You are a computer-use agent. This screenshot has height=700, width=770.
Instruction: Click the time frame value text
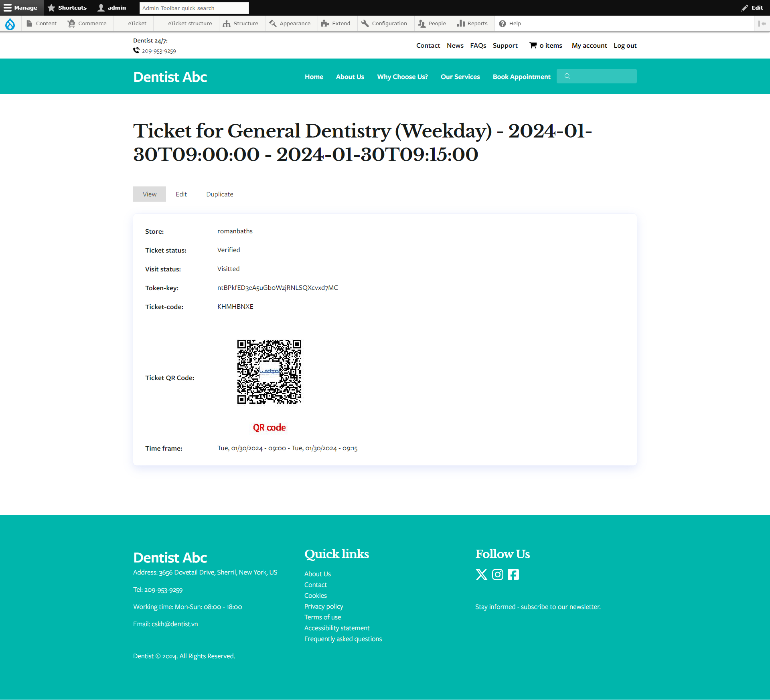288,448
